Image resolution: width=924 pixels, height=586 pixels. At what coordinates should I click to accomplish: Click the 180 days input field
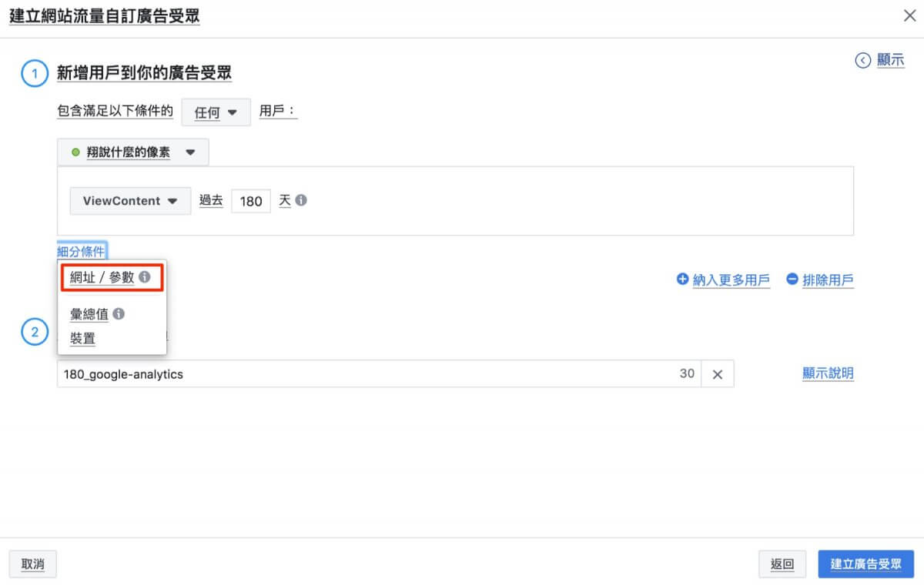tap(251, 201)
